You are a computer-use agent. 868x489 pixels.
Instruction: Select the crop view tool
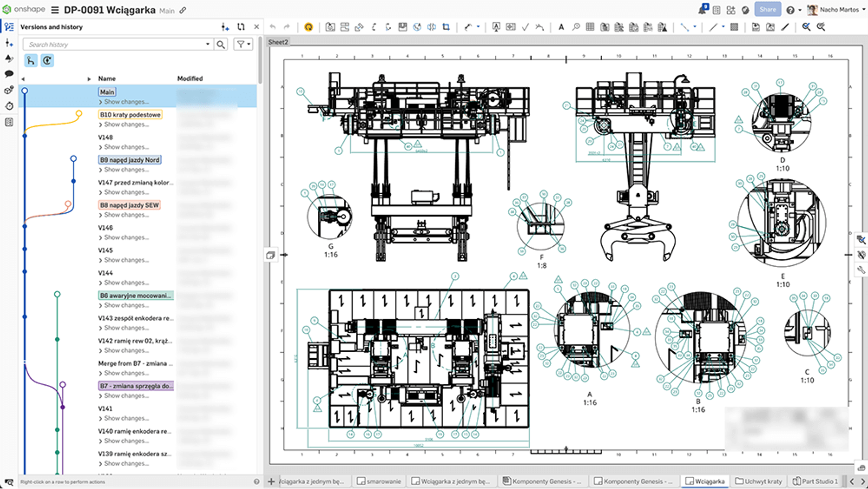[446, 26]
